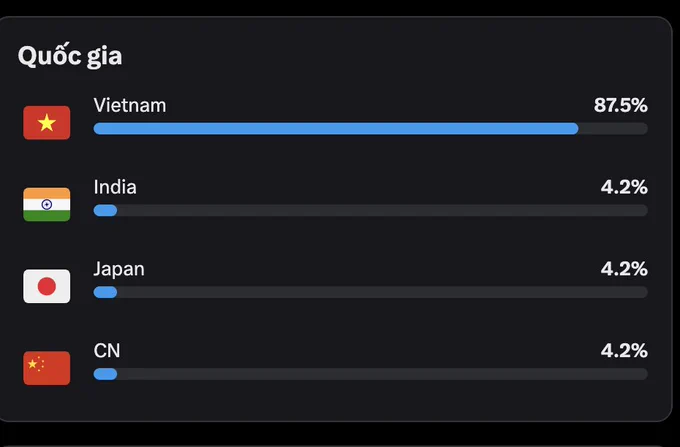Click unfilled gray end of Vietnam bar
The height and width of the screenshot is (447, 680).
point(613,129)
